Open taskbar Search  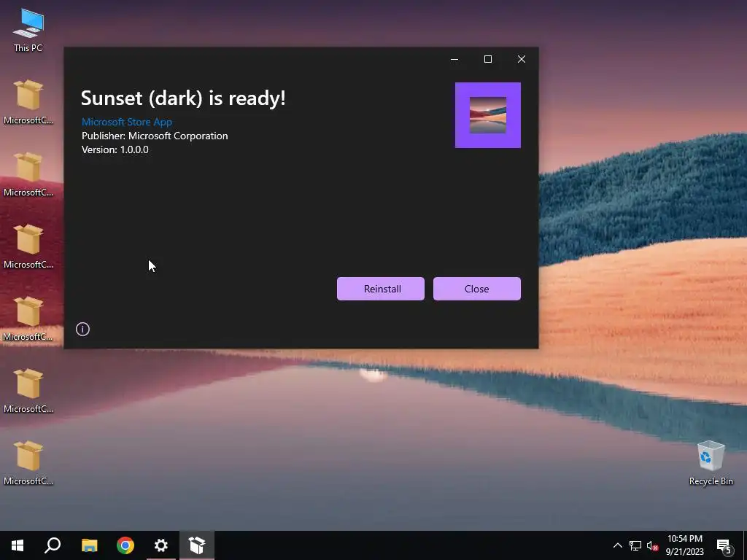click(53, 545)
